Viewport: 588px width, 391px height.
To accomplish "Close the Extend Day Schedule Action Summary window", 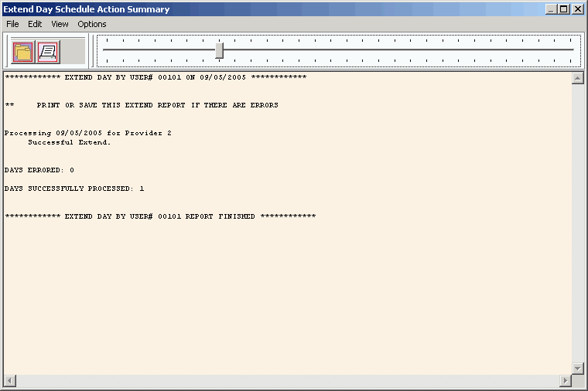I will [x=577, y=9].
